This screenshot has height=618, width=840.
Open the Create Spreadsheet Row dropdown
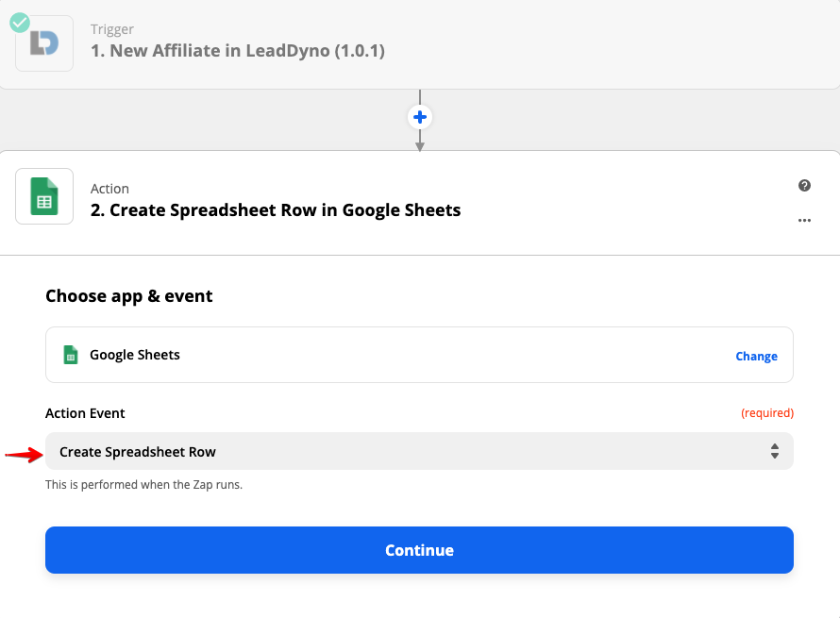click(419, 451)
